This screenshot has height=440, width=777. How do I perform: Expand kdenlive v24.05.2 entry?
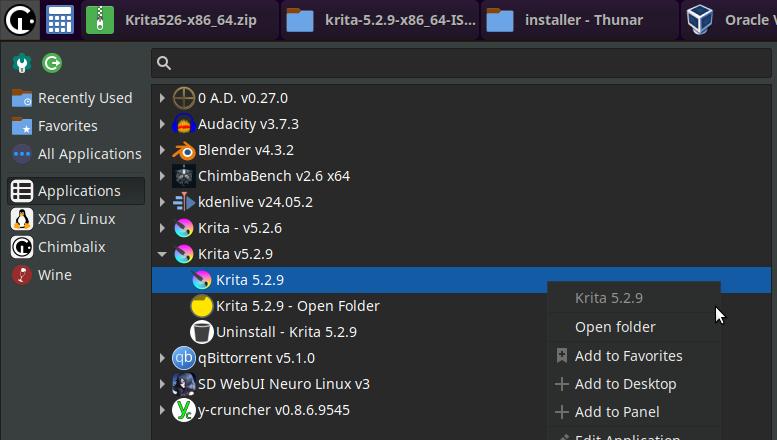(162, 202)
